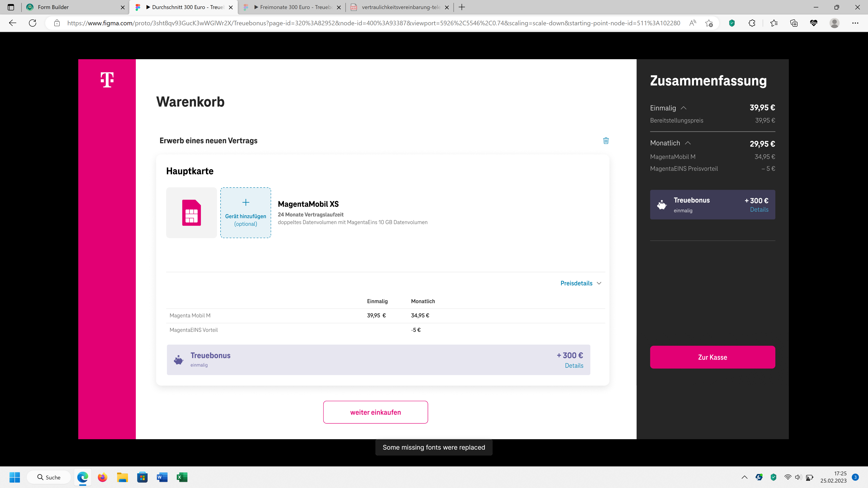The width and height of the screenshot is (868, 488).
Task: Open Settings and more menu
Action: (x=855, y=23)
